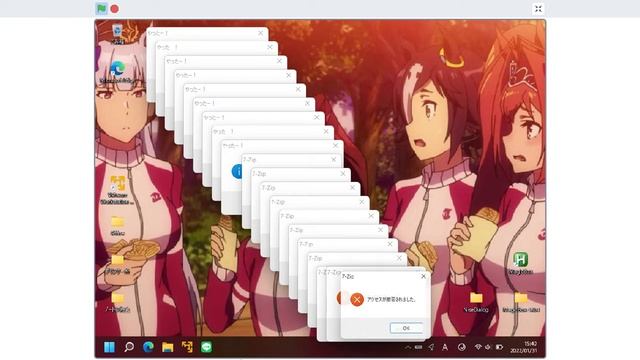640x360 pixels.
Task: Open the Windows Start menu
Action: point(109,347)
